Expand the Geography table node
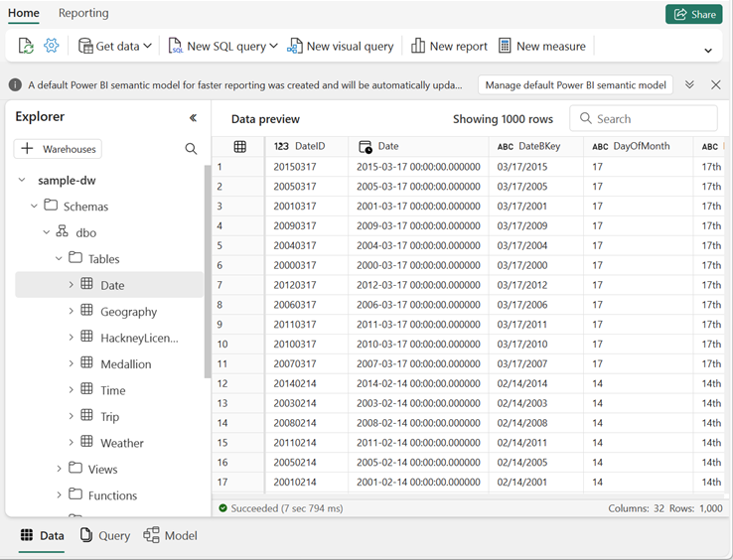 pyautogui.click(x=72, y=311)
